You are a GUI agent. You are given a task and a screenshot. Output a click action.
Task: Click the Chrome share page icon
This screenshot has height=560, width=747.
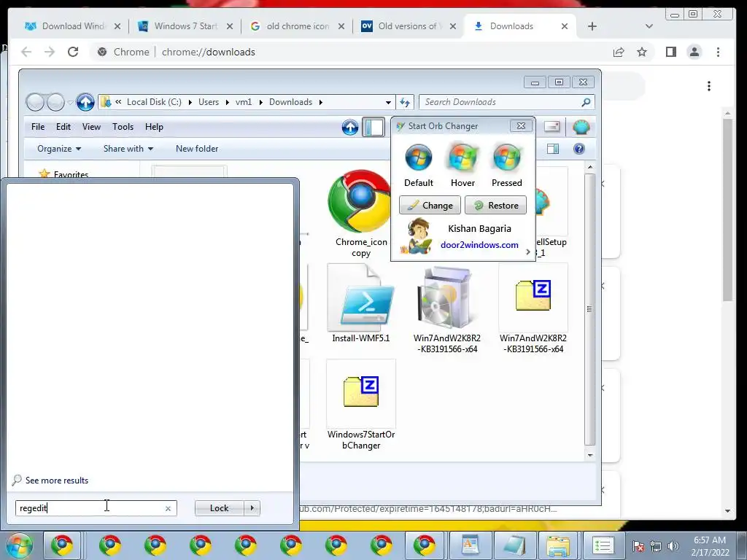point(619,52)
